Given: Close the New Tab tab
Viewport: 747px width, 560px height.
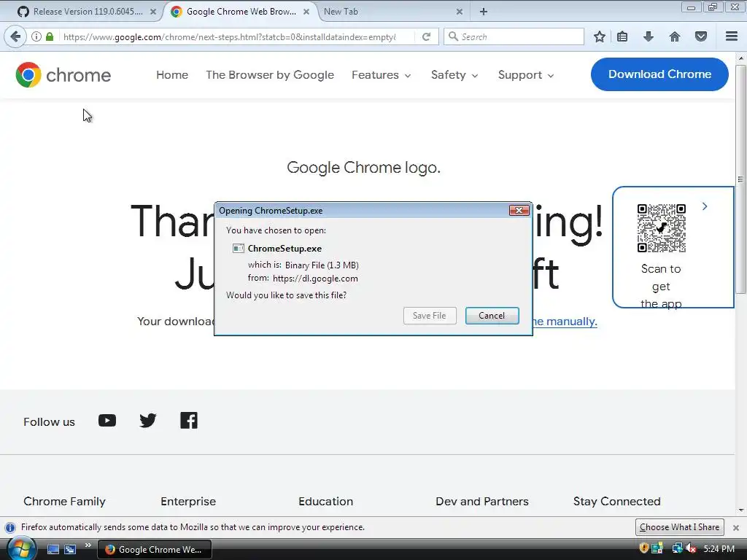Looking at the screenshot, I should [460, 12].
